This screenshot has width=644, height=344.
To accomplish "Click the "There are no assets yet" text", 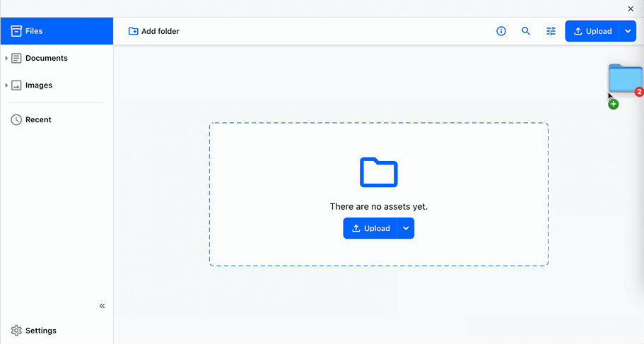I will [378, 207].
